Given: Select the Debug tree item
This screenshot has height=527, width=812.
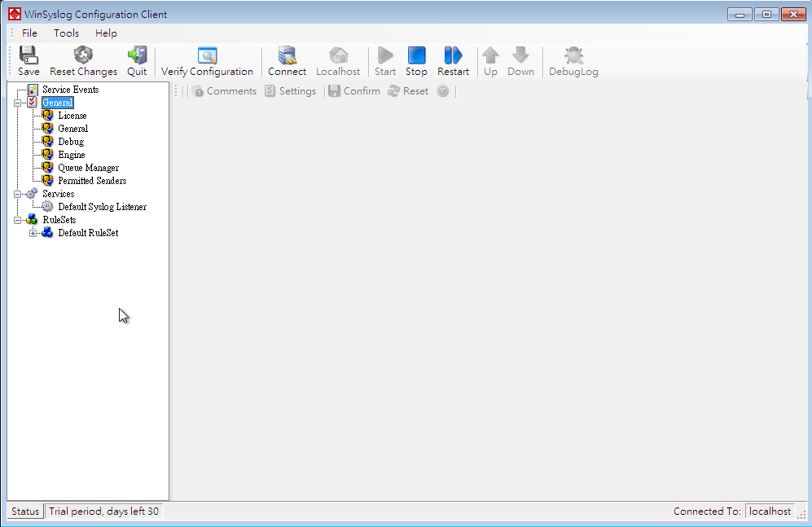Looking at the screenshot, I should [71, 142].
